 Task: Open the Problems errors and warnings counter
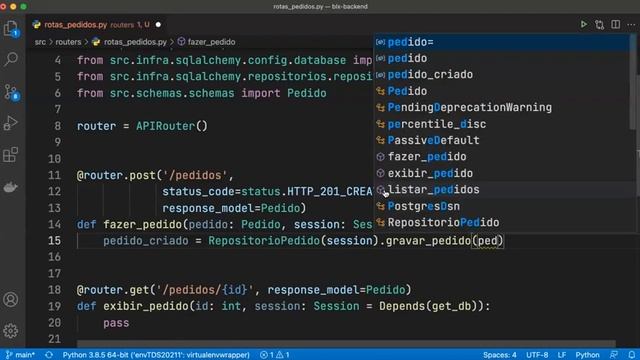pyautogui.click(x=275, y=355)
